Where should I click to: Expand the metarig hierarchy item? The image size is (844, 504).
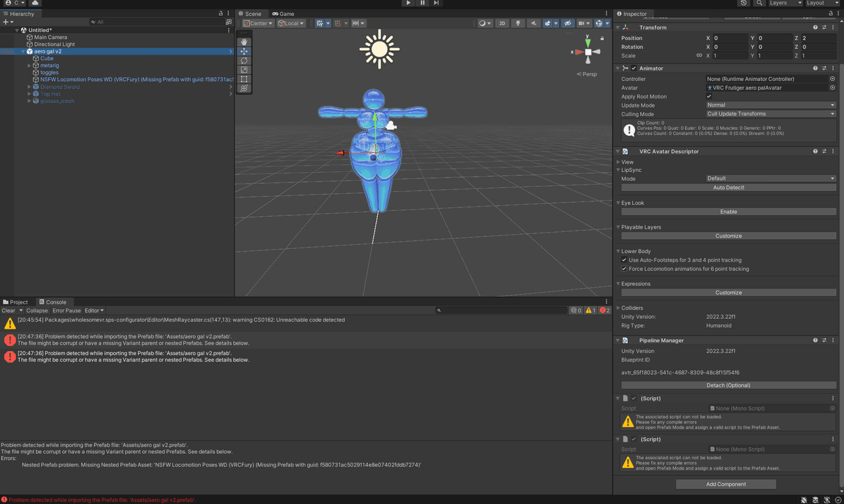(x=30, y=66)
